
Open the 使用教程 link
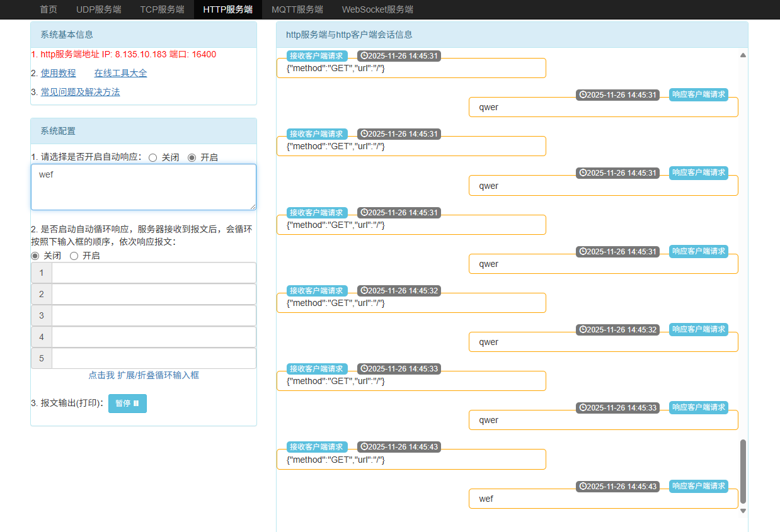pyautogui.click(x=58, y=73)
